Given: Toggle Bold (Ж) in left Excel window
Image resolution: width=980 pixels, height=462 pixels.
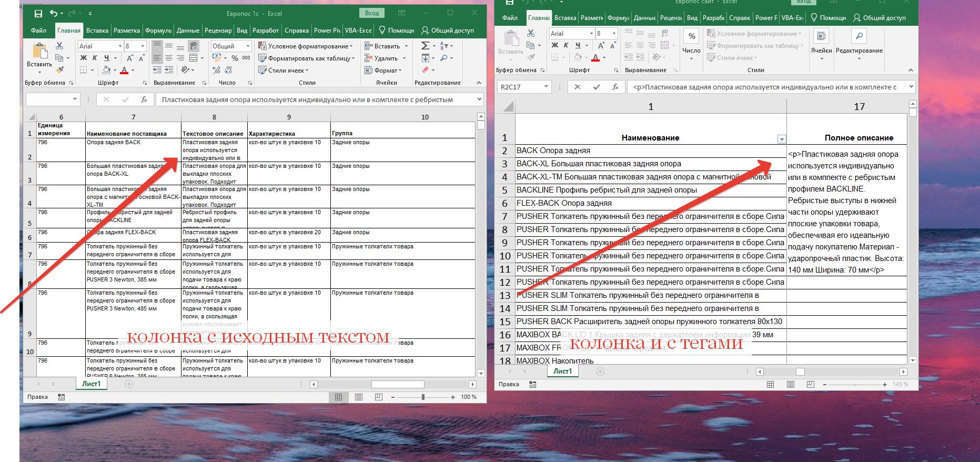Looking at the screenshot, I should click(83, 58).
